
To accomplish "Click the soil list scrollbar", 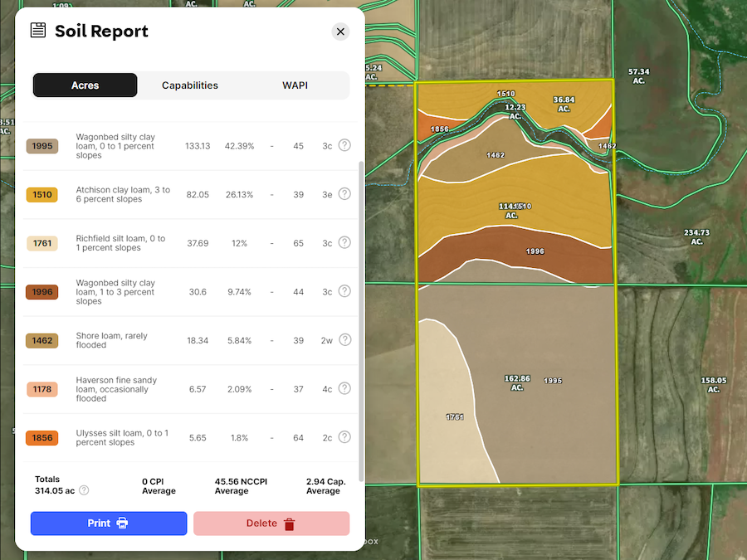I will point(360,315).
